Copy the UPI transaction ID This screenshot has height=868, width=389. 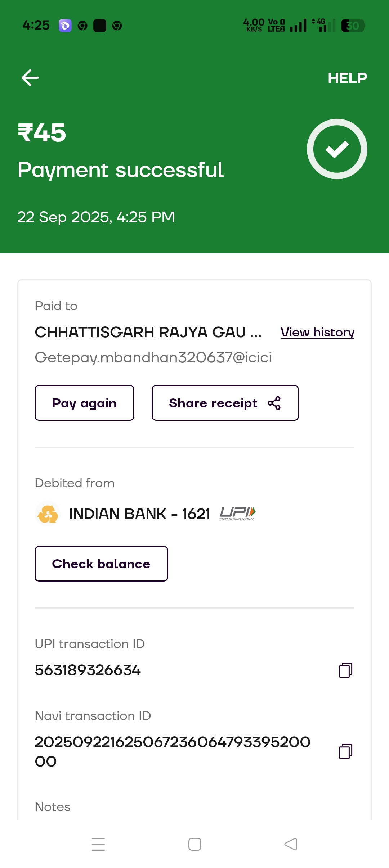pos(345,670)
